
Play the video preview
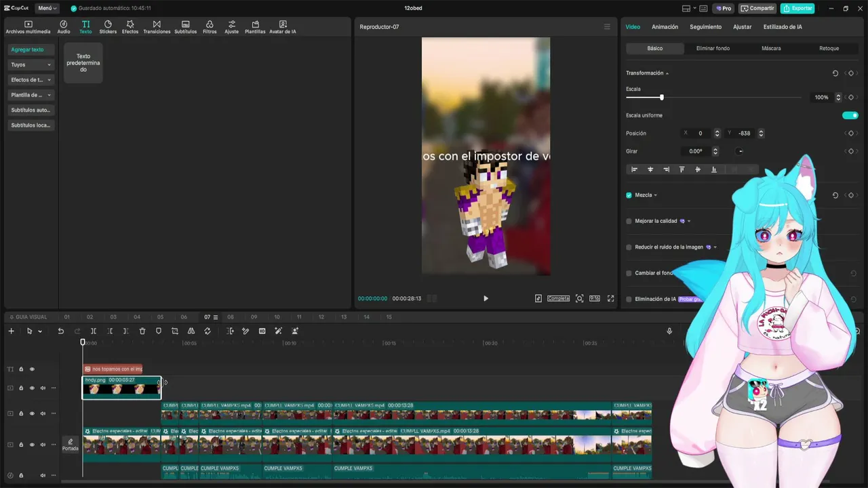486,298
